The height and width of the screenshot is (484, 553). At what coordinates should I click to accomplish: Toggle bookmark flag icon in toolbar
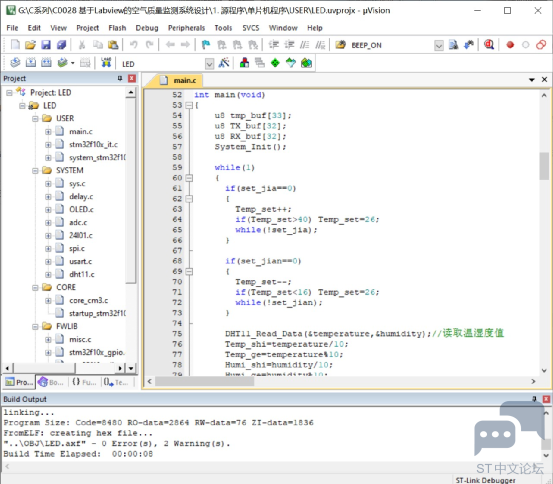click(x=206, y=45)
